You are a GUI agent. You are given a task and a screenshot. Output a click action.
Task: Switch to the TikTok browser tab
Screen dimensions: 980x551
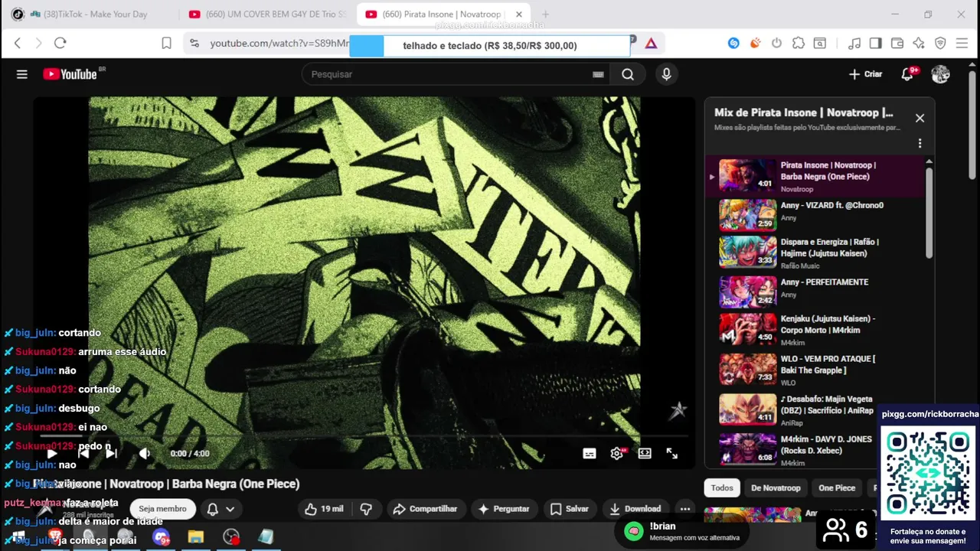(90, 14)
